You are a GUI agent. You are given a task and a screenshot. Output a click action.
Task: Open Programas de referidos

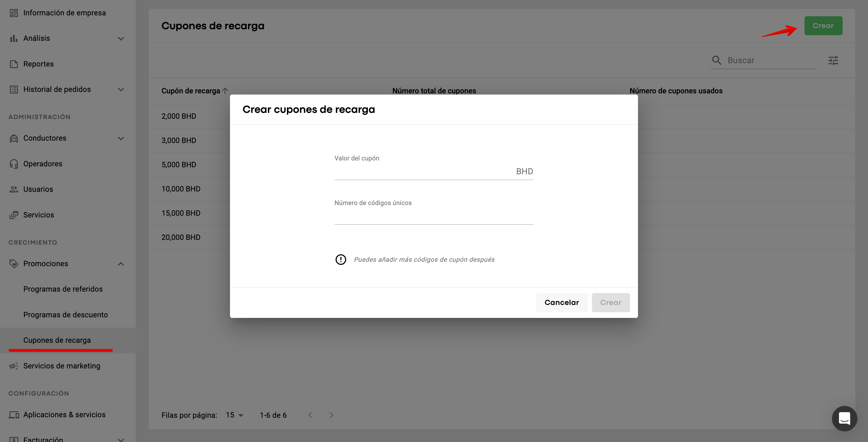tap(63, 289)
